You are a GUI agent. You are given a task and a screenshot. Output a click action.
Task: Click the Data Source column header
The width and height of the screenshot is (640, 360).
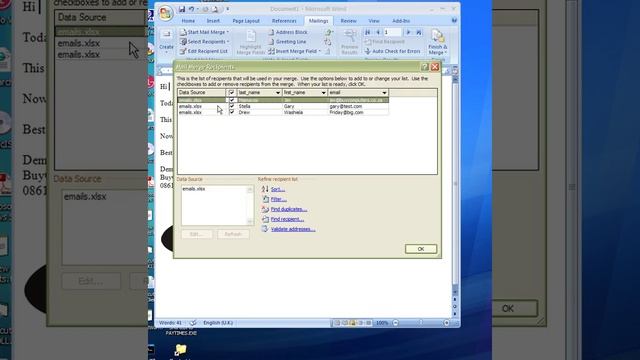click(x=202, y=93)
